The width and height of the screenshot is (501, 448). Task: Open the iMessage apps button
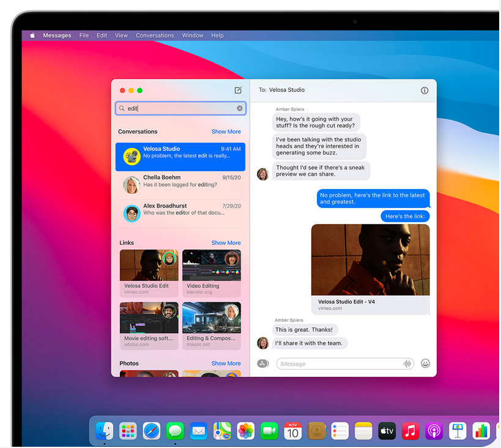coord(263,364)
